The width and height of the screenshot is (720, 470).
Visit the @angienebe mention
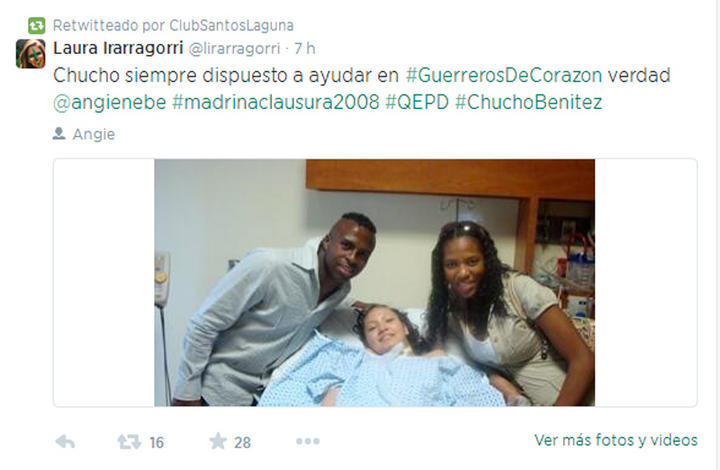[109, 102]
